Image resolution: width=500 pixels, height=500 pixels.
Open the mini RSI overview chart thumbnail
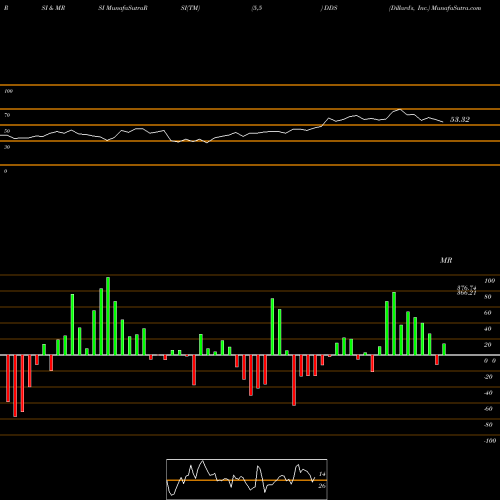pos(247,479)
